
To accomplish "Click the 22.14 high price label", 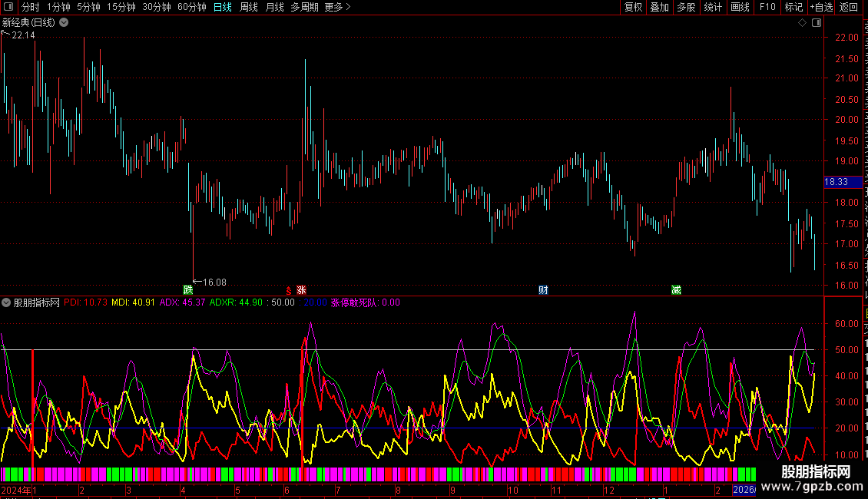I will tap(23, 35).
